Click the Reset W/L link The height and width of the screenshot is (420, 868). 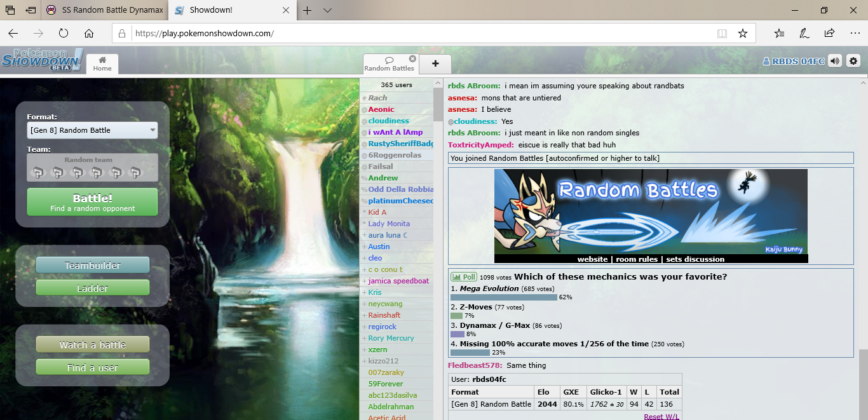pyautogui.click(x=661, y=416)
